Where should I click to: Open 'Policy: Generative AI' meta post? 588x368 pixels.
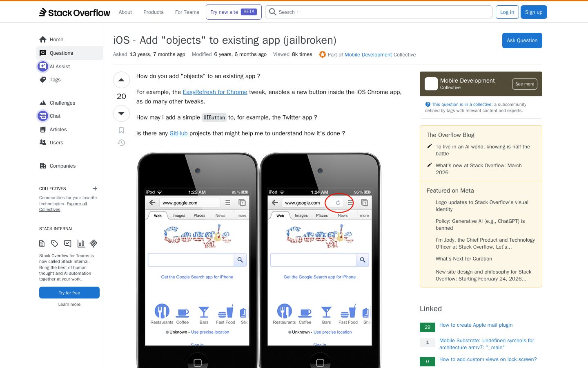[x=480, y=224]
